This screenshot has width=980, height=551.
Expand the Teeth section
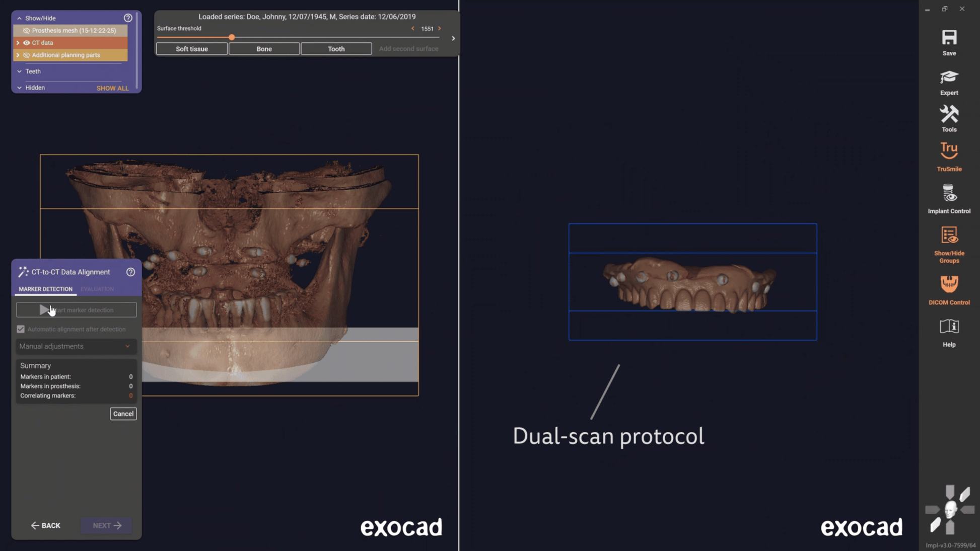[x=20, y=71]
